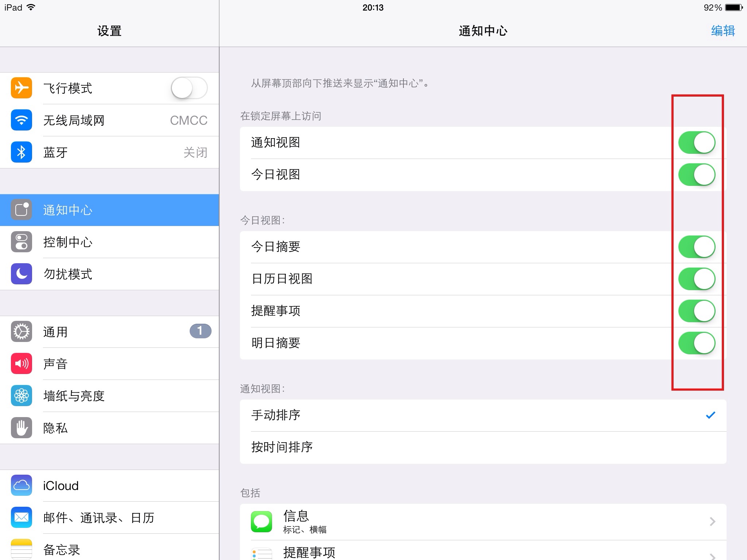Select the Airplane Mode icon in sidebar
The height and width of the screenshot is (560, 747).
point(21,88)
